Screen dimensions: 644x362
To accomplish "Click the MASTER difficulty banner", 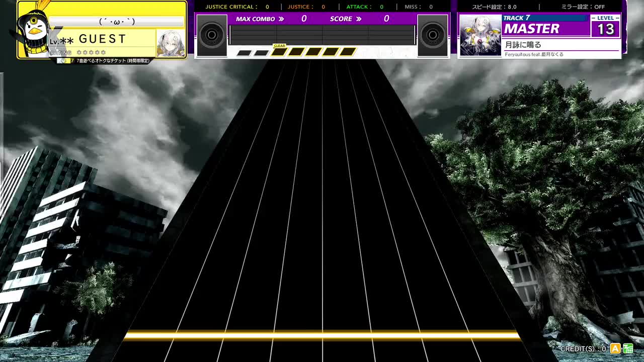I will pyautogui.click(x=532, y=29).
